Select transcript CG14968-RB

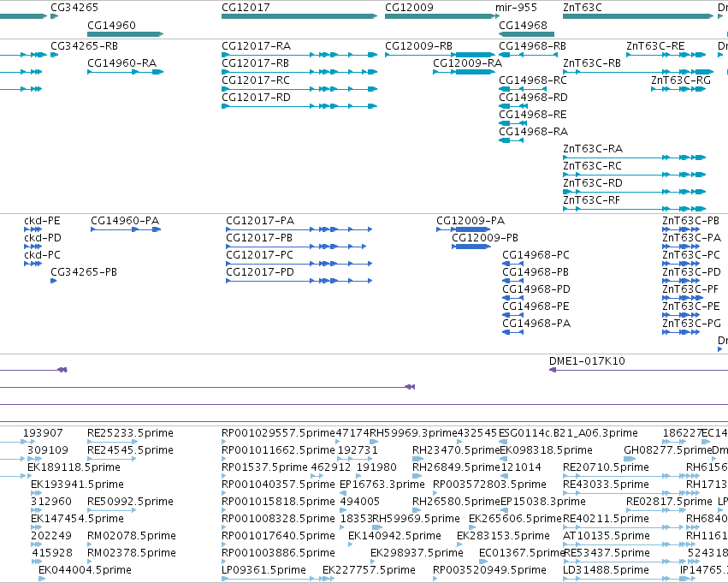(x=533, y=46)
